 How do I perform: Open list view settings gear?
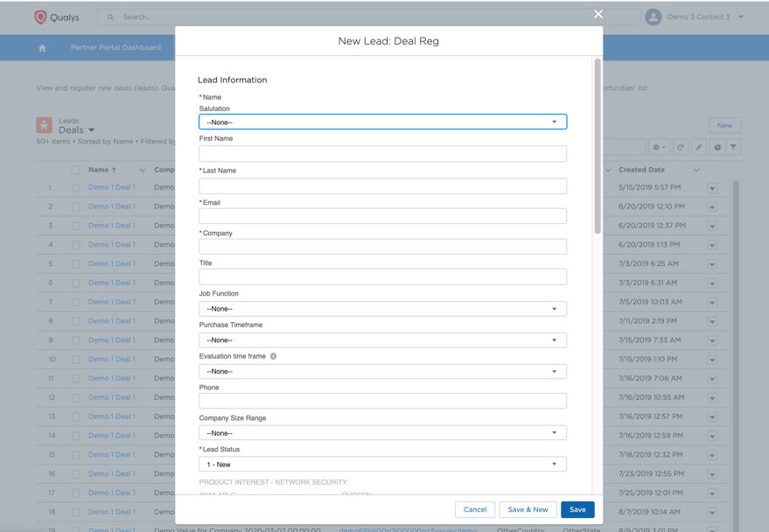(x=658, y=147)
